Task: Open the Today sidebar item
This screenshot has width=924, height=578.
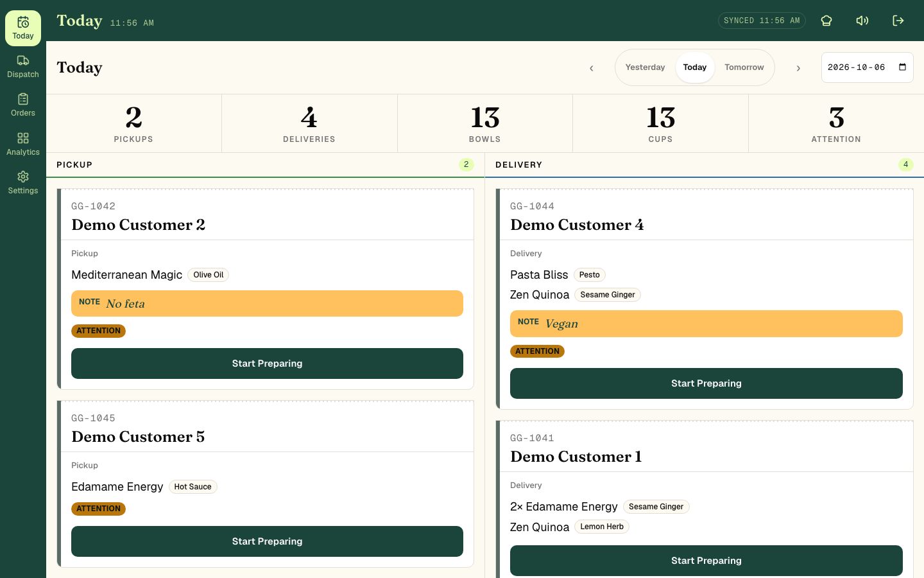Action: (x=23, y=28)
